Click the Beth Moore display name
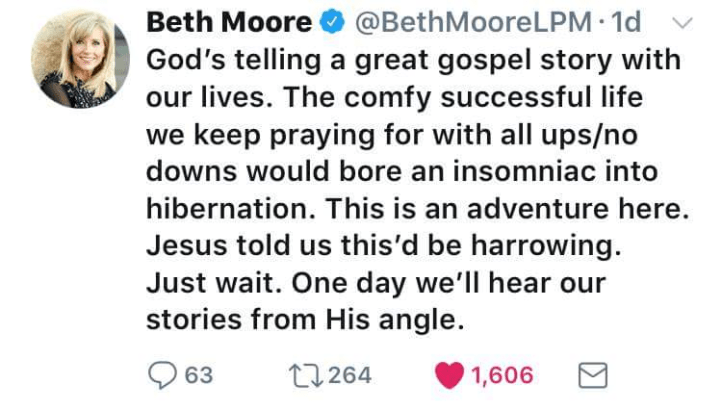 click(230, 24)
